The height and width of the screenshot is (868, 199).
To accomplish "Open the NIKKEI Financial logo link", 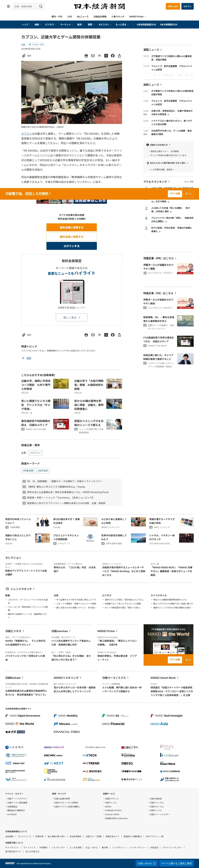I will tap(113, 724).
